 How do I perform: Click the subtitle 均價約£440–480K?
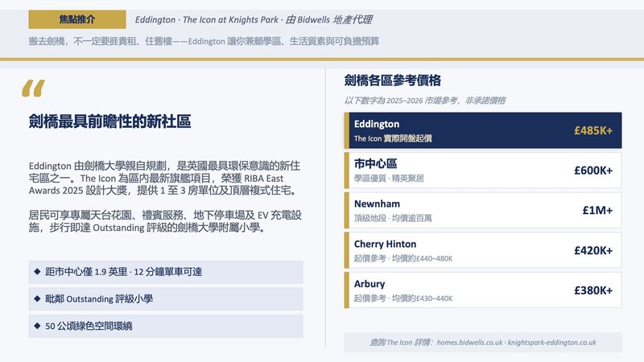(422, 258)
